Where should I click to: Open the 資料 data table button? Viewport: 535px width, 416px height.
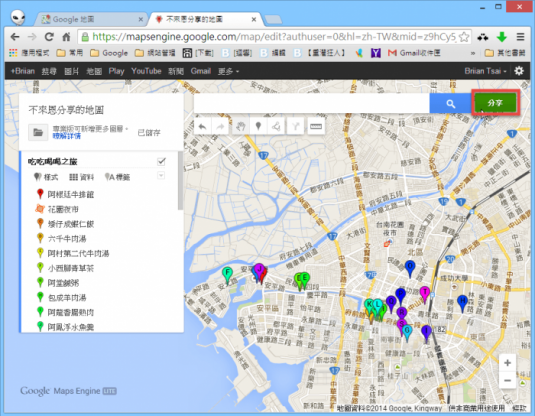[81, 177]
